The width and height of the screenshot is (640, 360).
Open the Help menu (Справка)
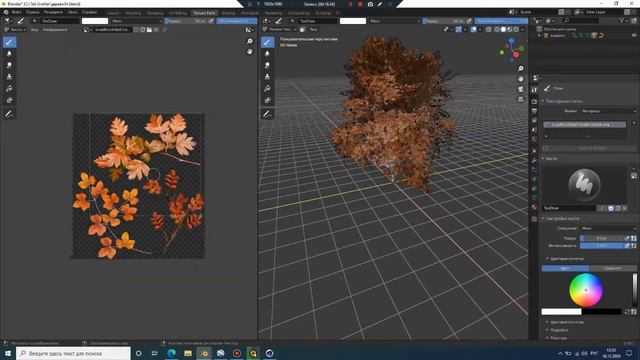[89, 12]
